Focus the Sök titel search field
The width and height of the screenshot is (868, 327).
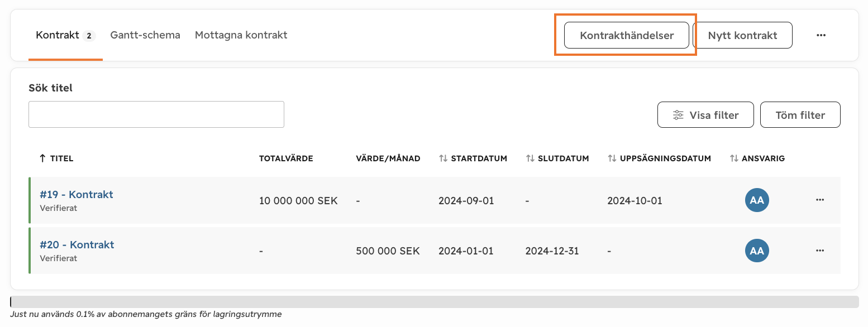click(156, 114)
